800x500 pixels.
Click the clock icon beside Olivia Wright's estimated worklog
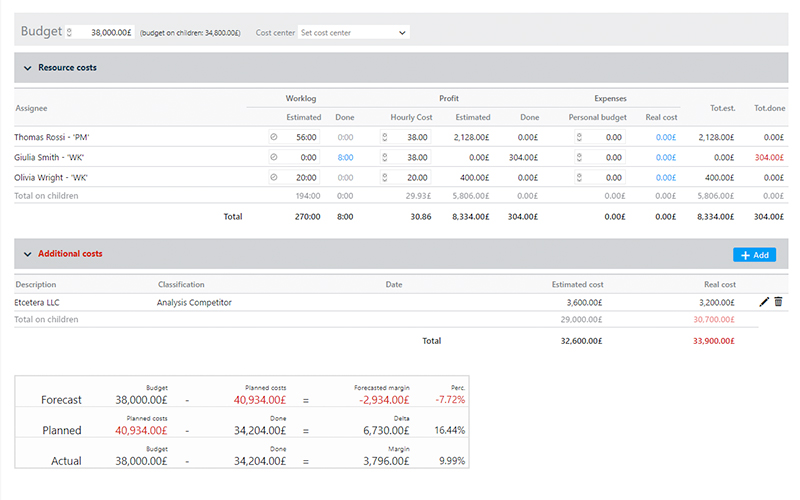click(x=273, y=177)
